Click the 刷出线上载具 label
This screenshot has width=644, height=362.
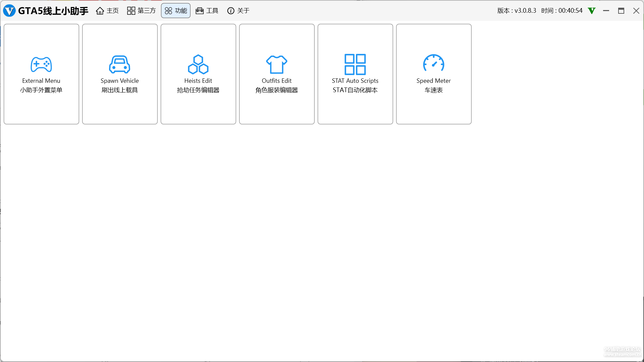point(120,90)
